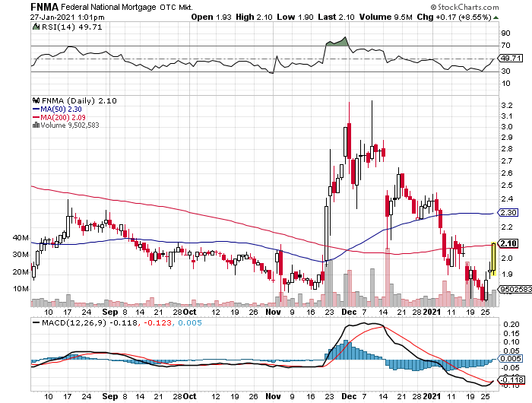Image resolution: width=532 pixels, height=403 pixels.
Task: Click the 0.10 MACD axis label
Action: click(511, 342)
